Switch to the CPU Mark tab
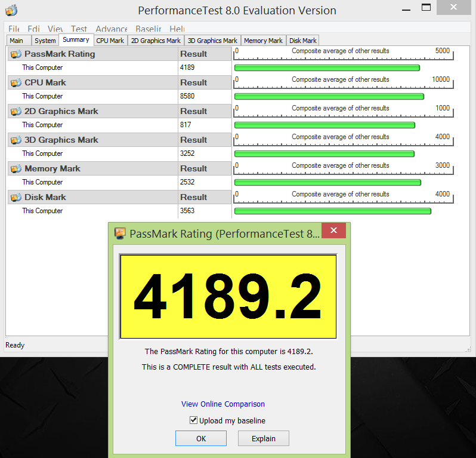Image resolution: width=476 pixels, height=458 pixels. tap(110, 41)
